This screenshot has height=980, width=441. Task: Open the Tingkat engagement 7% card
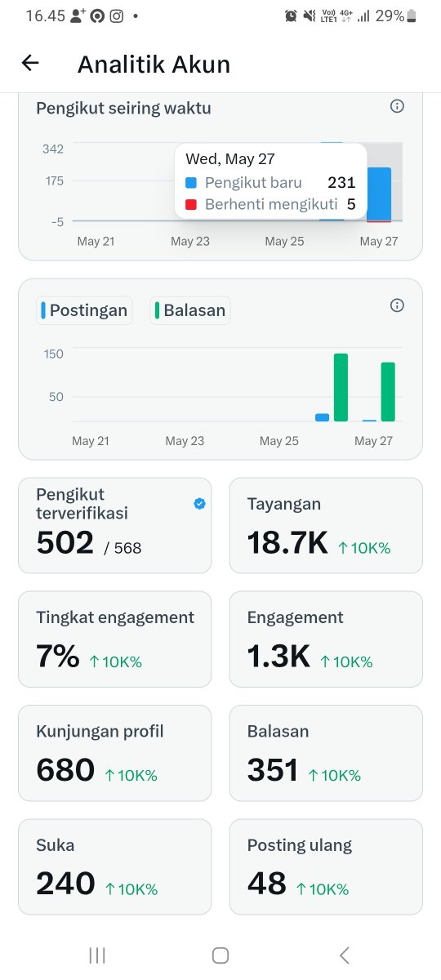tap(115, 639)
